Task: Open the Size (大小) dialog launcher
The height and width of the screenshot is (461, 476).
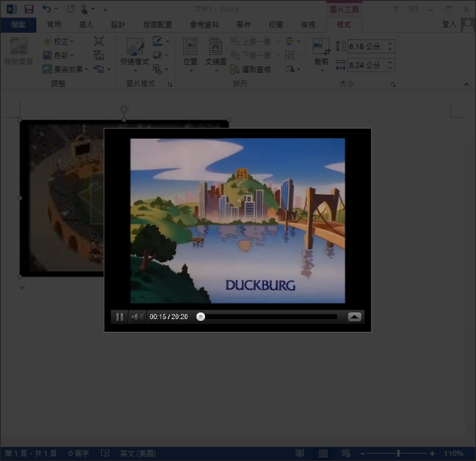Action: (x=393, y=85)
